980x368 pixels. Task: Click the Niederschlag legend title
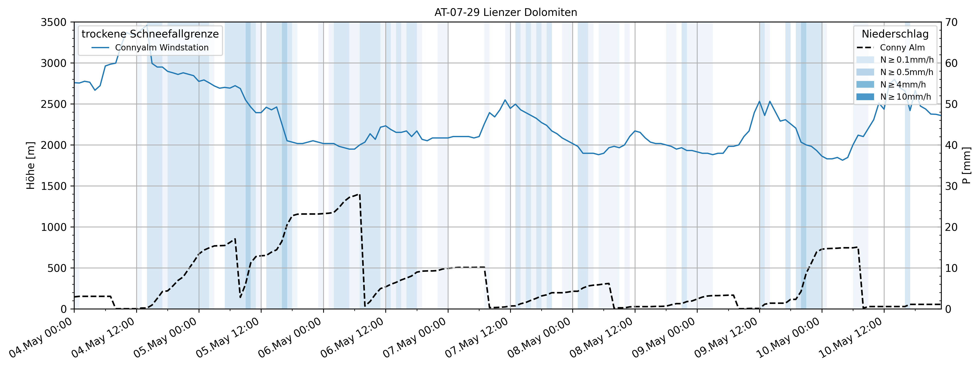coord(895,34)
